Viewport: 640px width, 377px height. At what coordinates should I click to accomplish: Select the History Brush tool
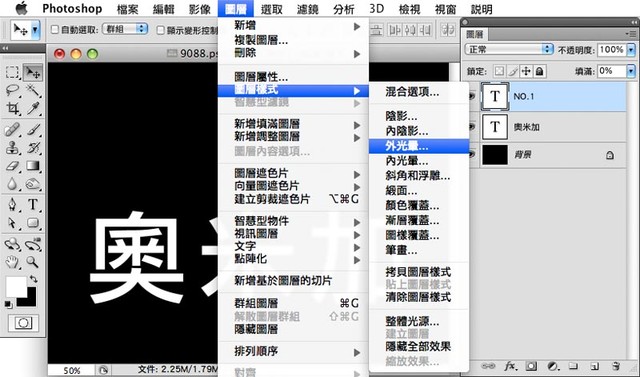click(33, 148)
